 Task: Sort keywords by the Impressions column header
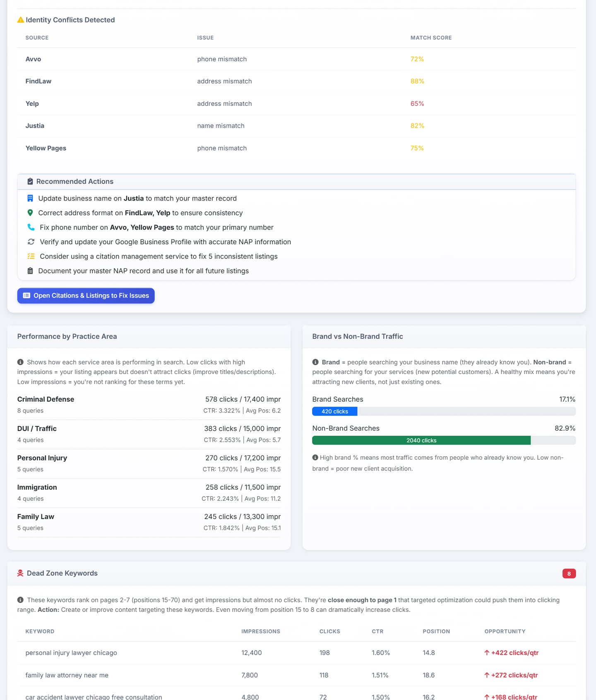pos(261,632)
